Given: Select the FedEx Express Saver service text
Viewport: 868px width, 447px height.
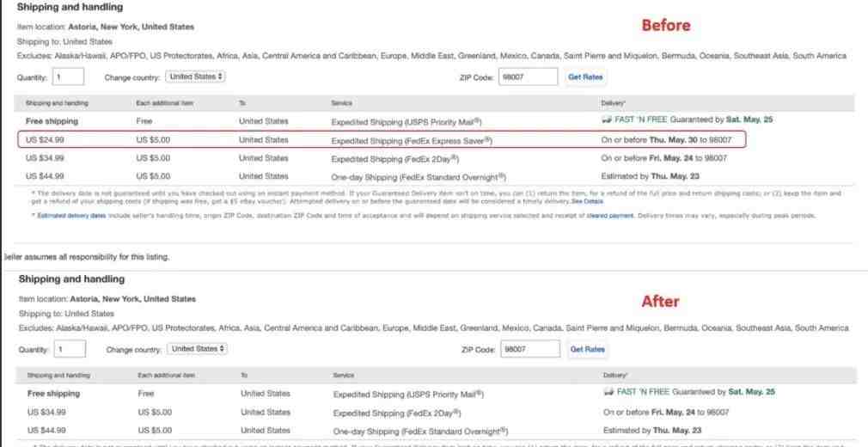Looking at the screenshot, I should pos(412,141).
